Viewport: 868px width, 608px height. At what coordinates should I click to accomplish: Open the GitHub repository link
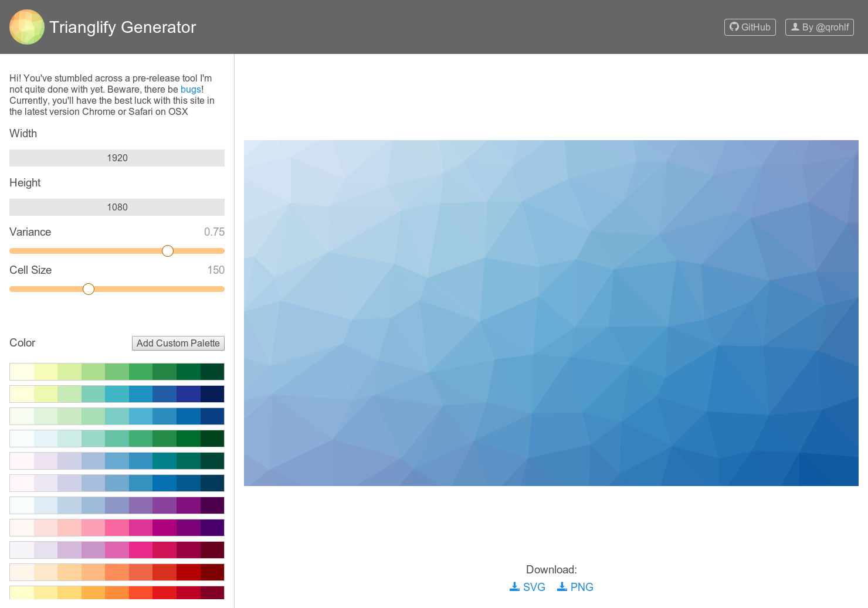750,27
